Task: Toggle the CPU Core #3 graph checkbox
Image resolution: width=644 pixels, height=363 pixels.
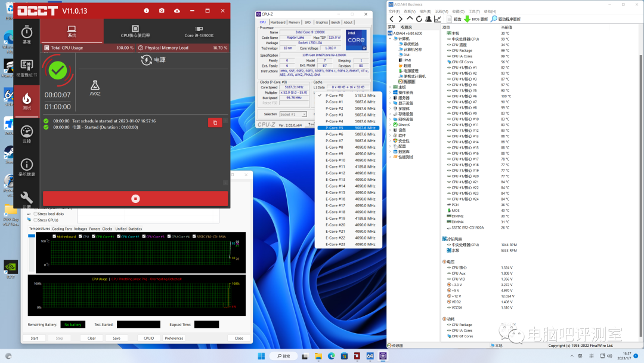Action: tap(144, 236)
